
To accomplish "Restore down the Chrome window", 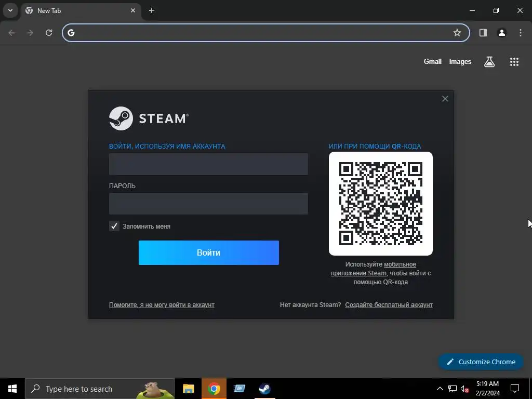I will 496,10.
